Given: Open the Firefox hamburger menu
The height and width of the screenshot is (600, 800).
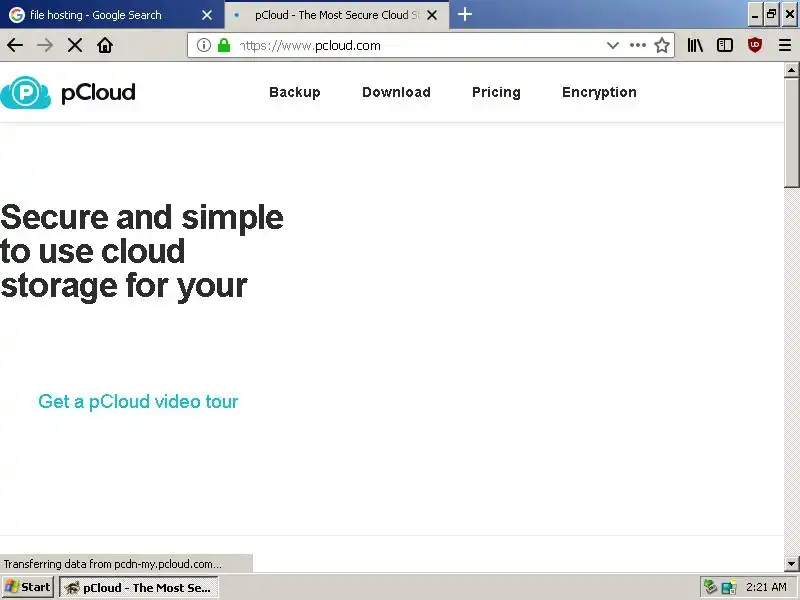Looking at the screenshot, I should pyautogui.click(x=785, y=45).
